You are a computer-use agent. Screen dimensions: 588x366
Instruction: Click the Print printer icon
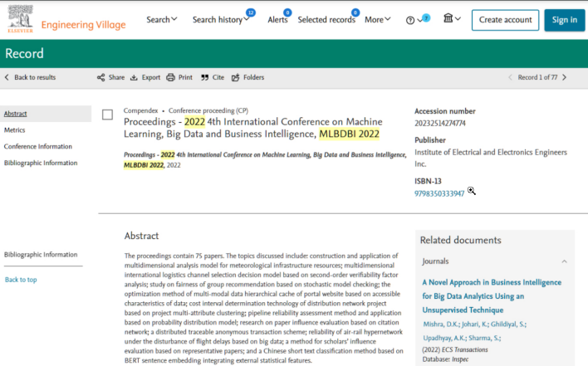click(170, 77)
